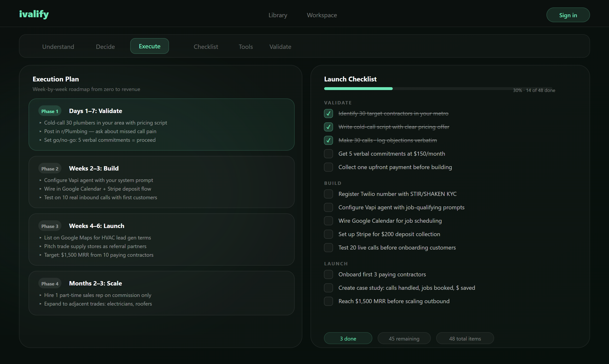The height and width of the screenshot is (364, 609).
Task: Click the VALIDATE section label
Action: 338,103
